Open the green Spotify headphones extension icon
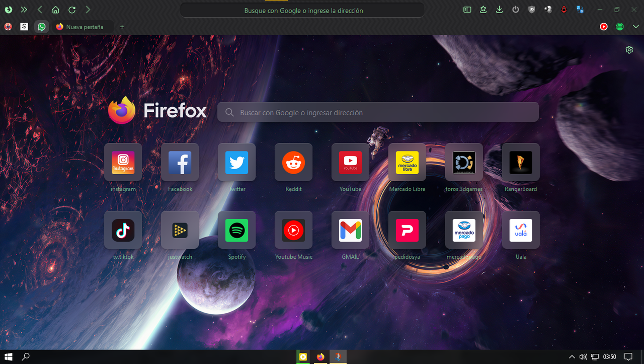Viewport: 644px width, 364px height. coord(620,27)
